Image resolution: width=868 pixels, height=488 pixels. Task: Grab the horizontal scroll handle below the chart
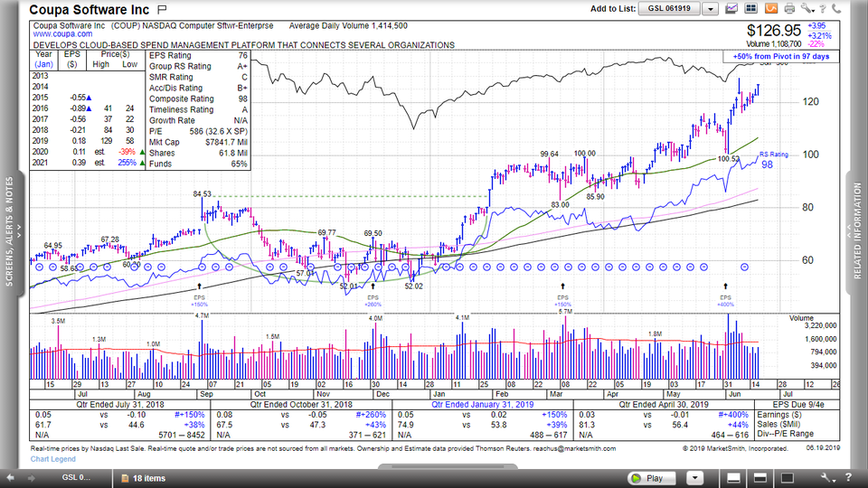tap(448, 466)
